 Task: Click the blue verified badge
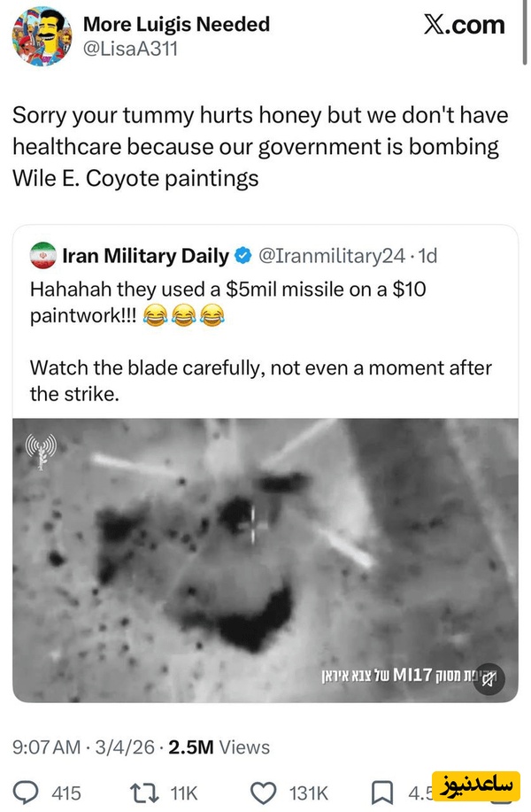[x=242, y=257]
